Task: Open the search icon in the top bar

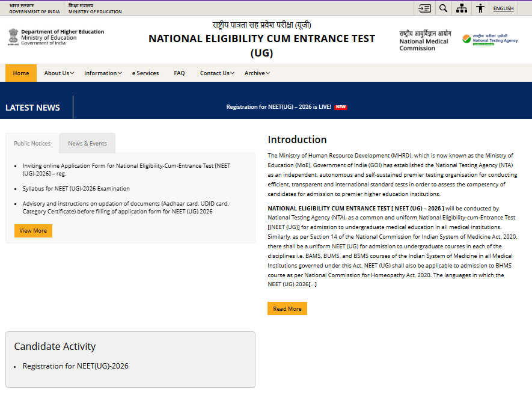Action: (x=444, y=8)
